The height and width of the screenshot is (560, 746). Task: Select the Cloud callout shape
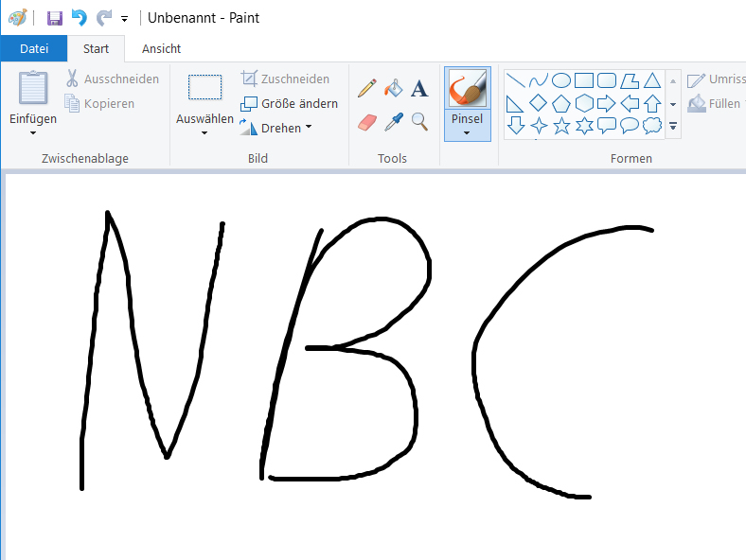652,126
